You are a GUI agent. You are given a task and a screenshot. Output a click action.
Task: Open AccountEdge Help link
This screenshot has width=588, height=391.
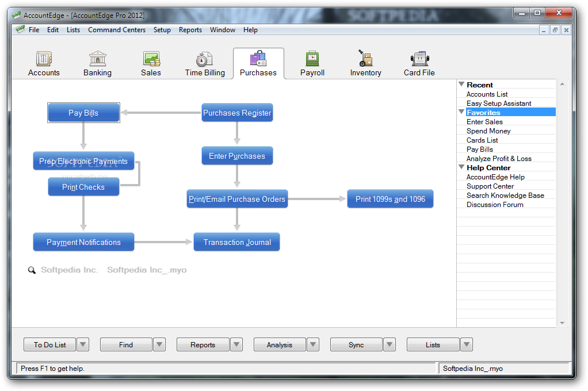pos(495,177)
